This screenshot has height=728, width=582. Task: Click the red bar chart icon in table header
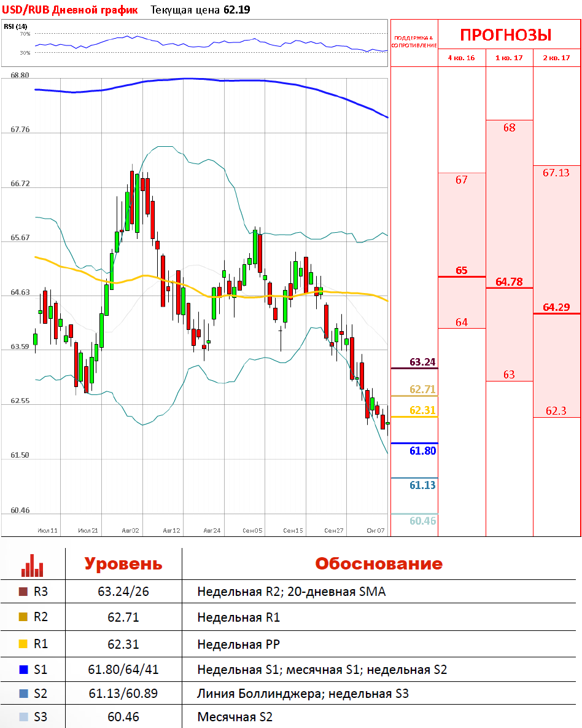tap(32, 565)
